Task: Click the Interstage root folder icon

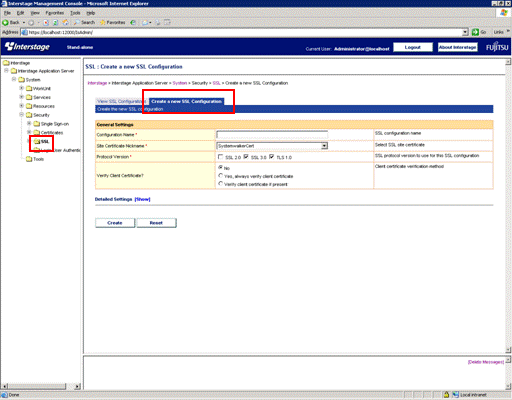Action: pyautogui.click(x=6, y=63)
